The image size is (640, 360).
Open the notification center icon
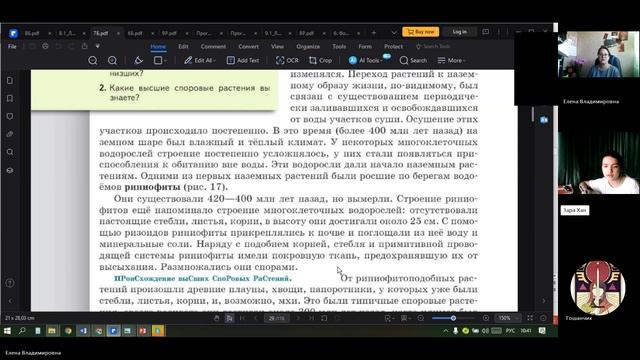[542, 331]
